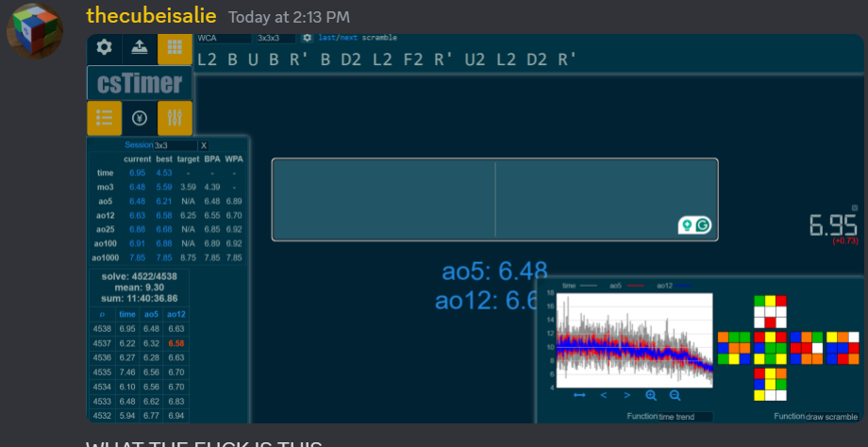Click current single time 6.95 in stats
The width and height of the screenshot is (868, 447).
tap(138, 174)
